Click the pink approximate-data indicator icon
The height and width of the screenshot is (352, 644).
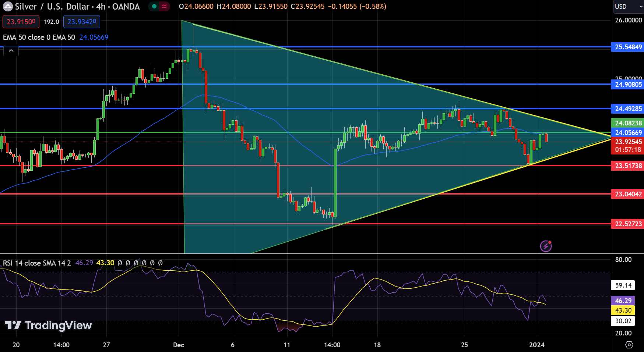(164, 6)
